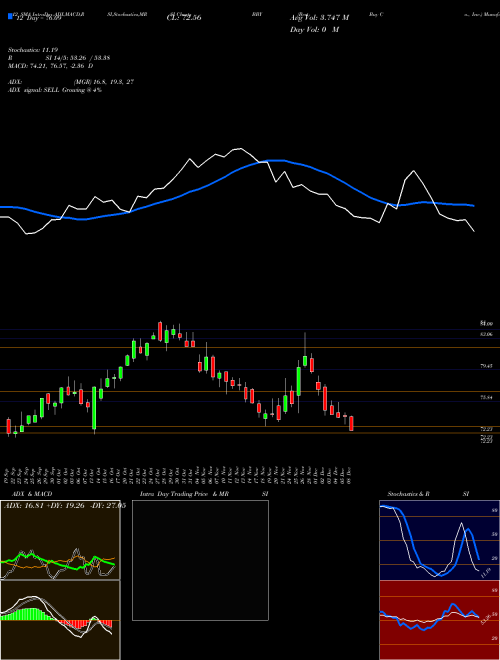The height and width of the screenshot is (660, 500).
Task: Select the 'MACD: 74.21, 76.57, -2.36 D' line
Action: [51, 66]
